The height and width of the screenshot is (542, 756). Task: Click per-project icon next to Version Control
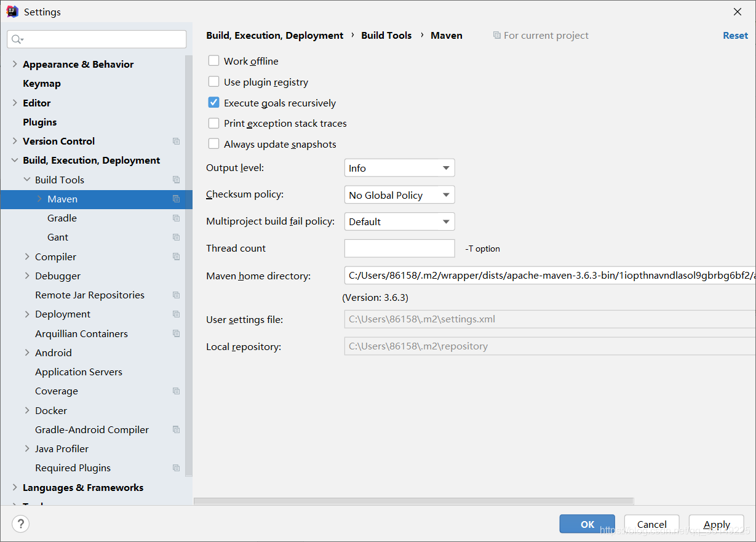point(177,141)
